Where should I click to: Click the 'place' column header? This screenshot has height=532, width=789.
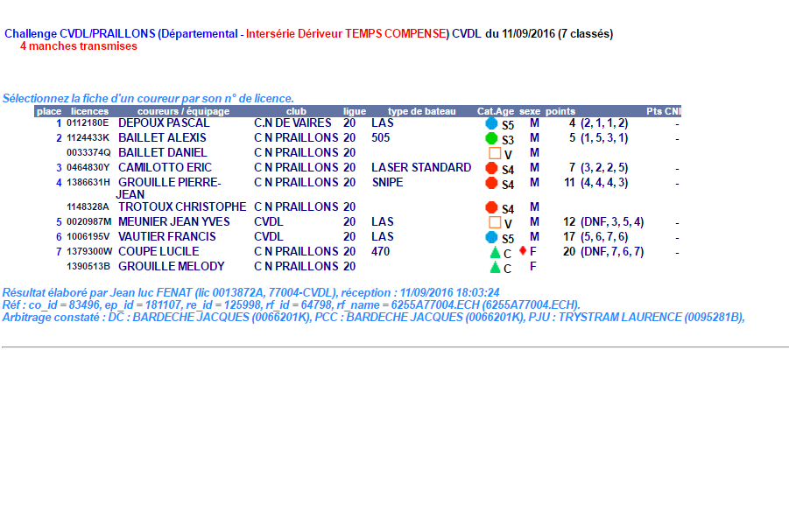[49, 111]
